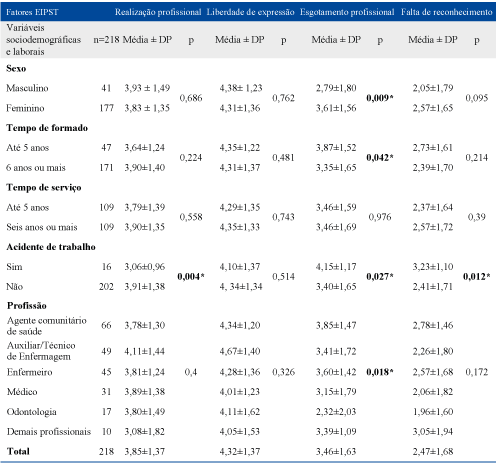The width and height of the screenshot is (496, 466).
Task: Select the bold p-value 0,004*
Action: coord(191,277)
